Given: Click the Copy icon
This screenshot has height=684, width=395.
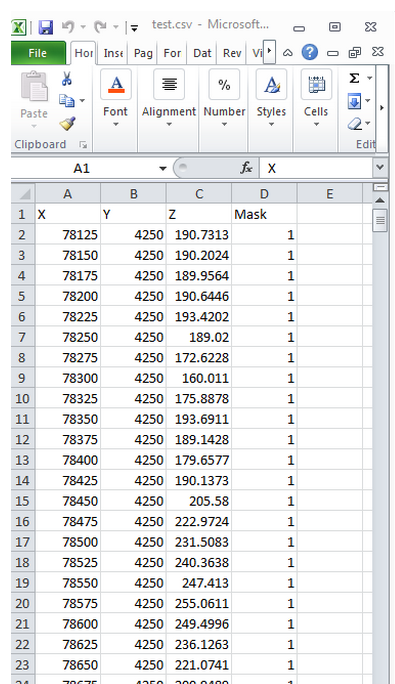Looking at the screenshot, I should [66, 101].
